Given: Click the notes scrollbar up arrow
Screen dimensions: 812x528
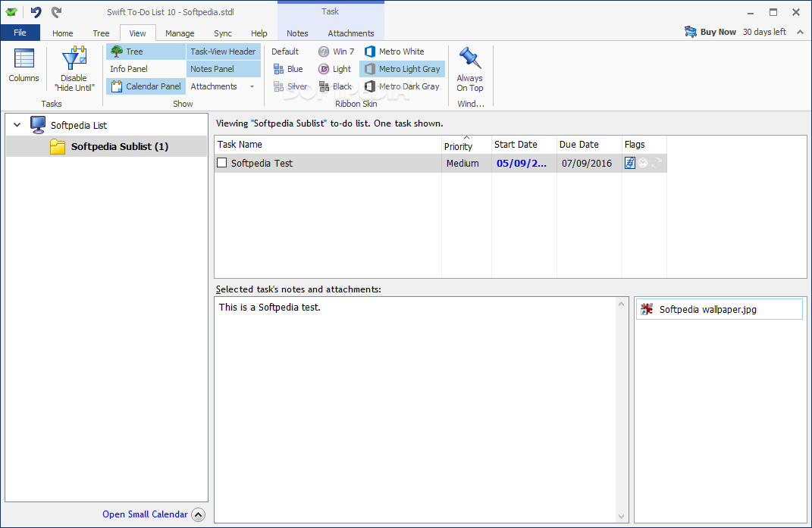Looking at the screenshot, I should click(622, 304).
